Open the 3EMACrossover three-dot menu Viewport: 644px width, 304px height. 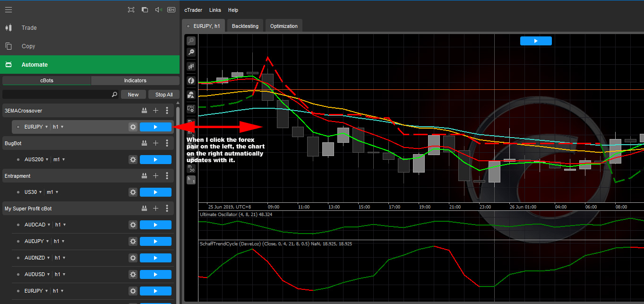(167, 111)
